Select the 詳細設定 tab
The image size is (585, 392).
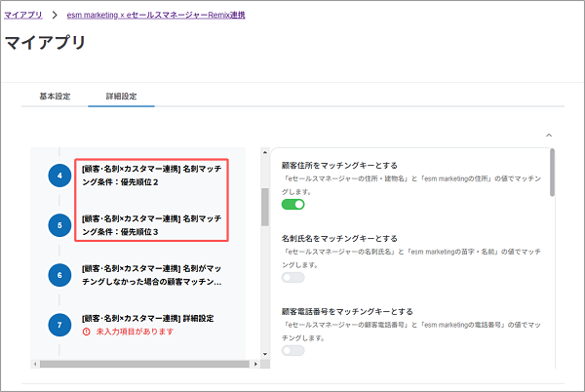click(120, 97)
